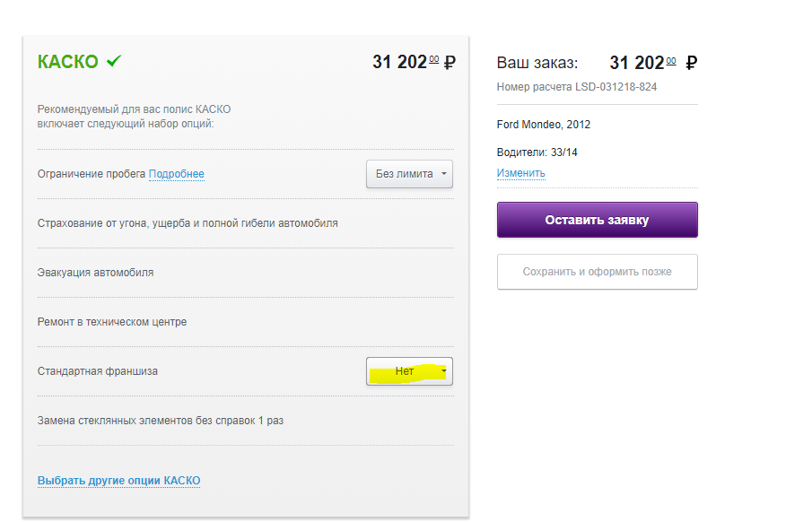The width and height of the screenshot is (812, 522).
Task: Open the Стандартная франшиза dropdown showing Нет
Action: (409, 371)
